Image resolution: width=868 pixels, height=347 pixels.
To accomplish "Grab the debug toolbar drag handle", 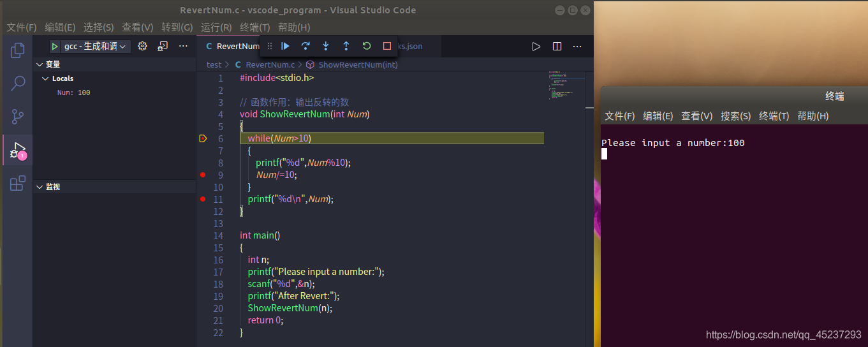I will [x=269, y=46].
